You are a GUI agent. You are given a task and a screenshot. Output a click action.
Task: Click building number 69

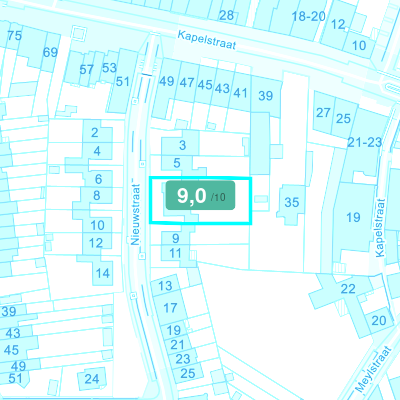[50, 52]
